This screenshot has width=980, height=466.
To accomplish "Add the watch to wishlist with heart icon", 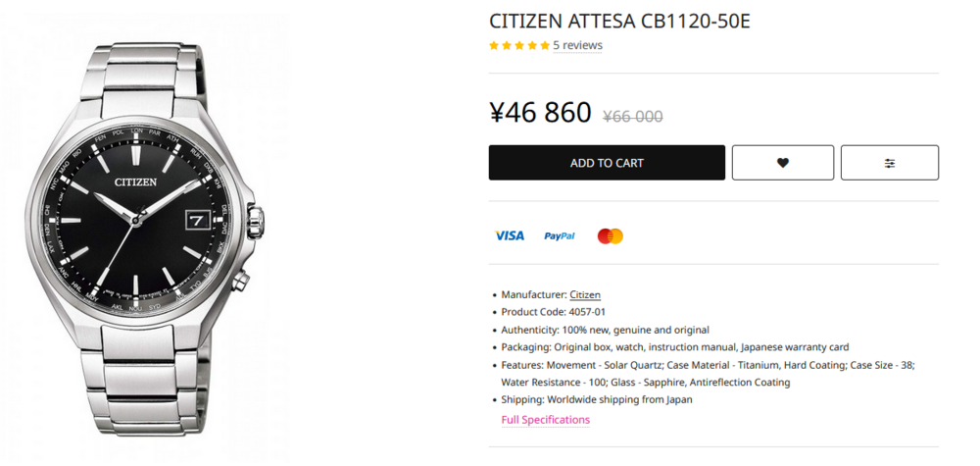I will pyautogui.click(x=782, y=163).
